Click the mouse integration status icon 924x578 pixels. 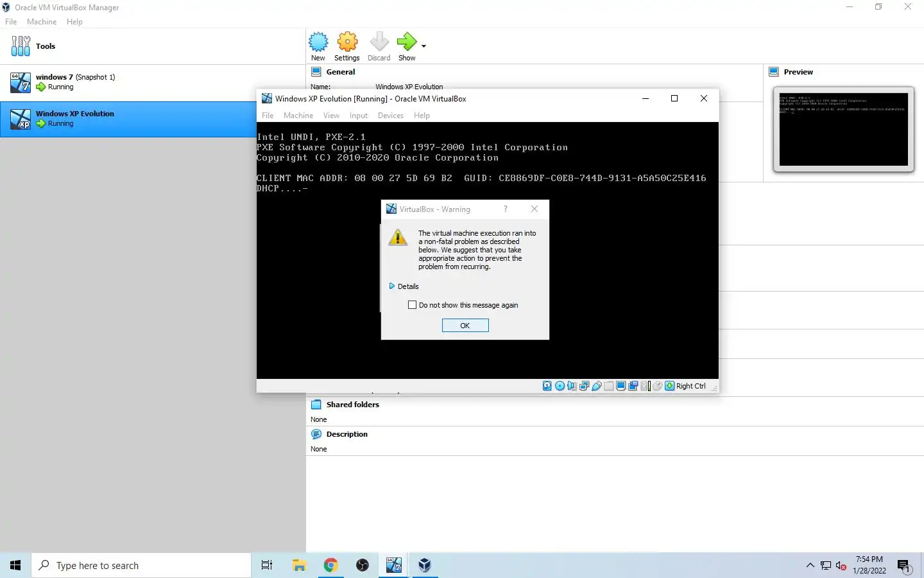tap(658, 386)
